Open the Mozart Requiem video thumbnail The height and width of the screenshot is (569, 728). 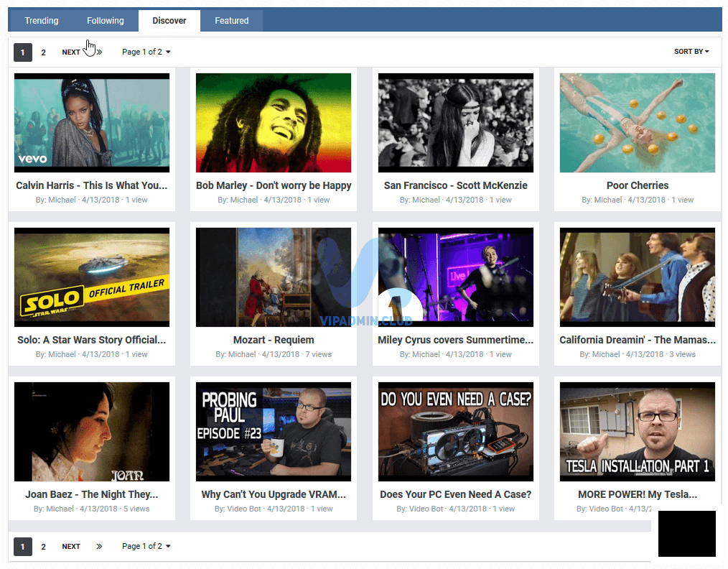pos(274,277)
